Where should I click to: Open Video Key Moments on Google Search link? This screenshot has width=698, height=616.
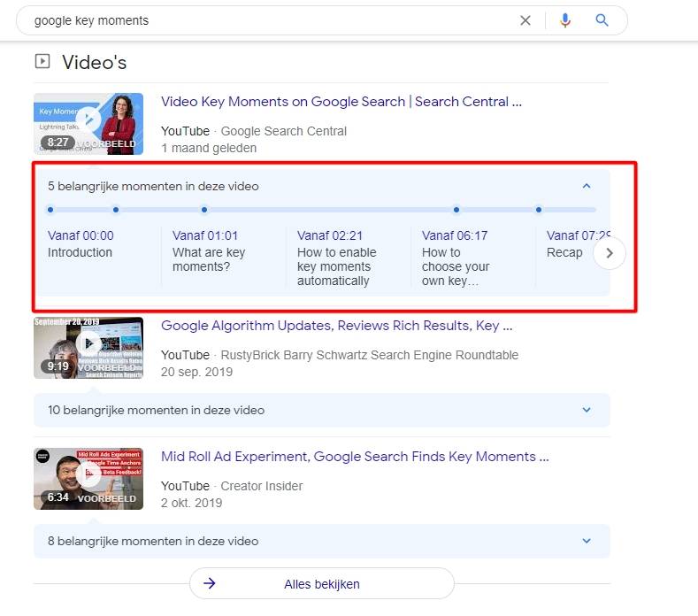[x=341, y=102]
